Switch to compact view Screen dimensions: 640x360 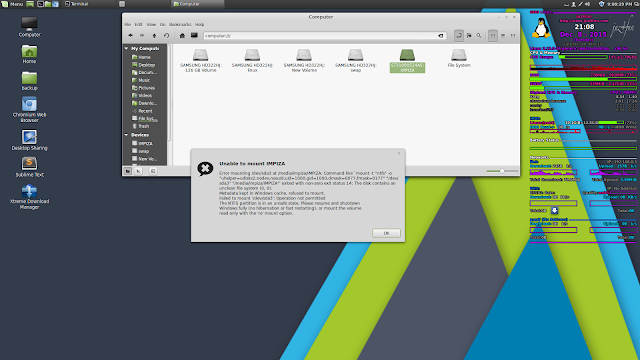pyautogui.click(x=513, y=36)
